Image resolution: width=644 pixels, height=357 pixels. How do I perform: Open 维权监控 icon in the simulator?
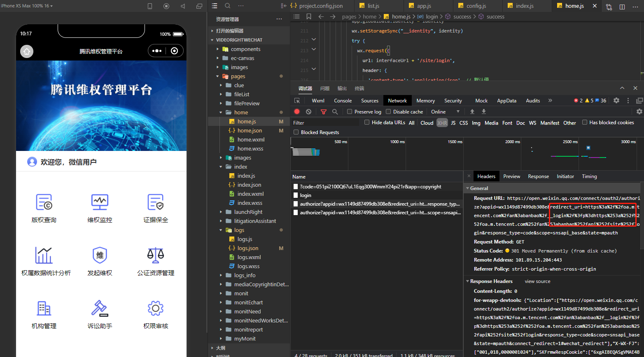point(100,202)
